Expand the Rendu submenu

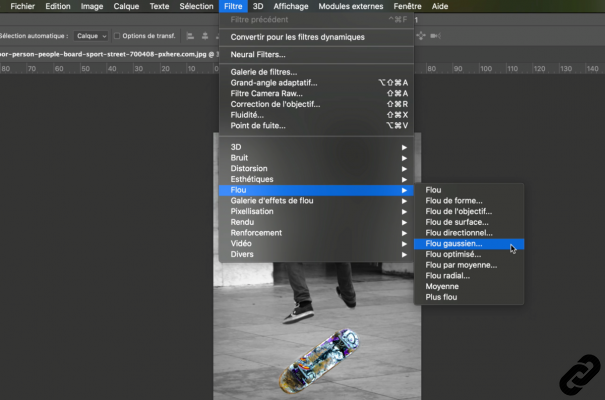tap(316, 222)
